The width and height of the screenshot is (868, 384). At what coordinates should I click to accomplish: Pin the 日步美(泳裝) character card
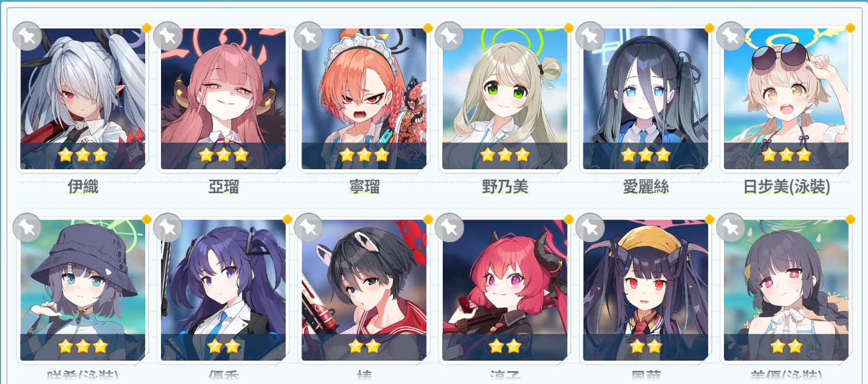tap(730, 36)
